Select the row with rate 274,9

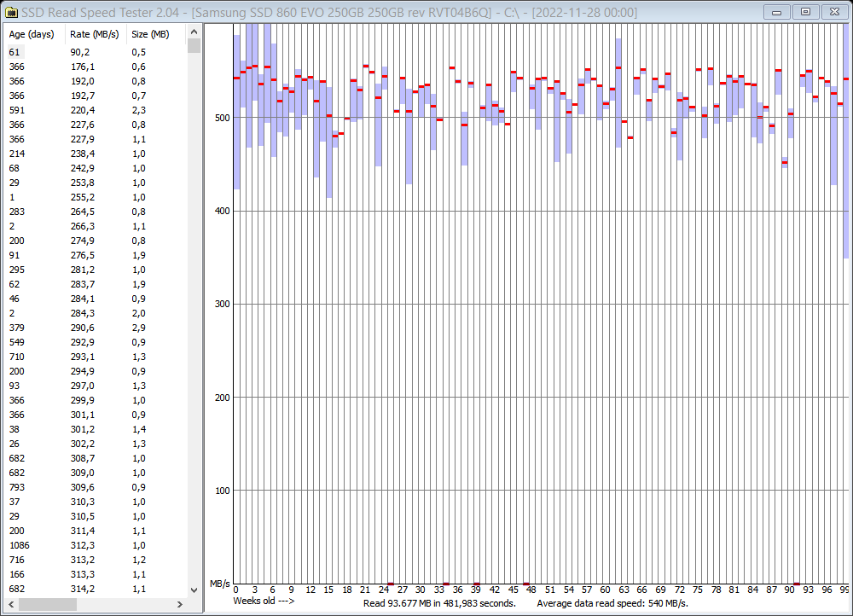[x=96, y=241]
